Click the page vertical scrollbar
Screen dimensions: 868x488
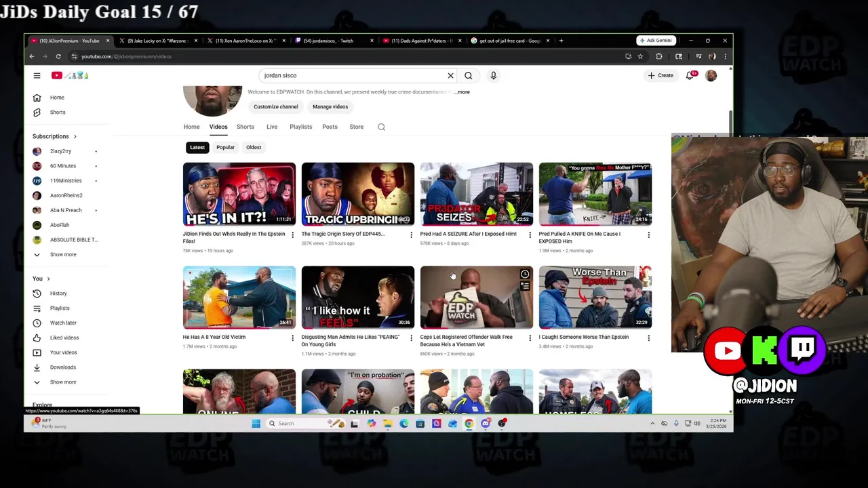point(730,123)
